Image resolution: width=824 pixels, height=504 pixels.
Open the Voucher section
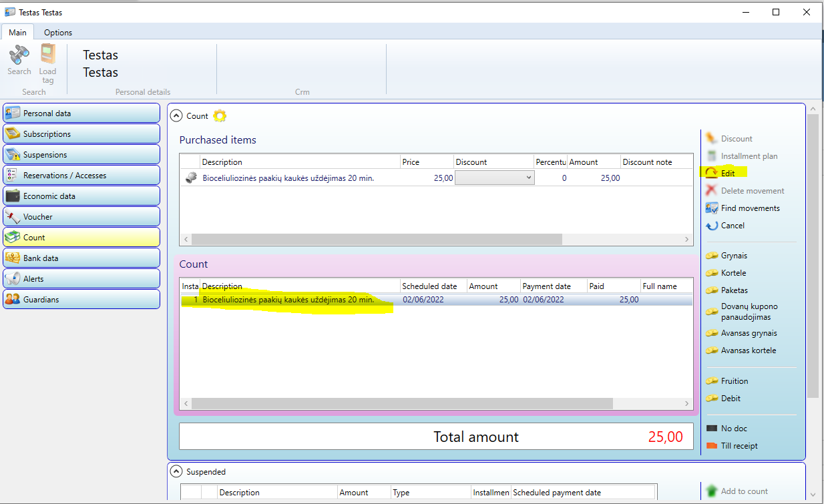tap(81, 217)
